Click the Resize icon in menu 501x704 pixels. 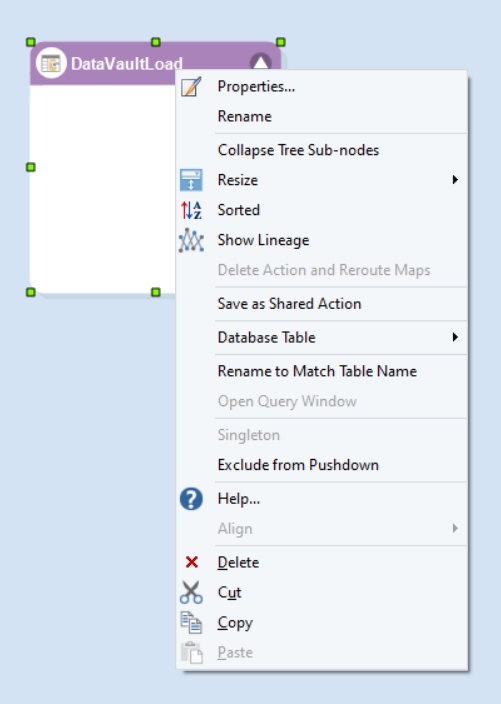click(x=191, y=180)
